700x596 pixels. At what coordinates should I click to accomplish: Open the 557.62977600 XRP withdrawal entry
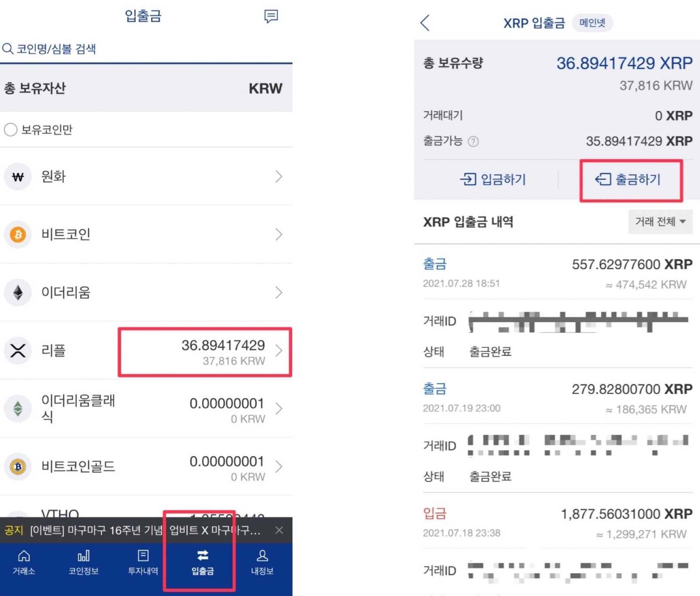[x=558, y=273]
